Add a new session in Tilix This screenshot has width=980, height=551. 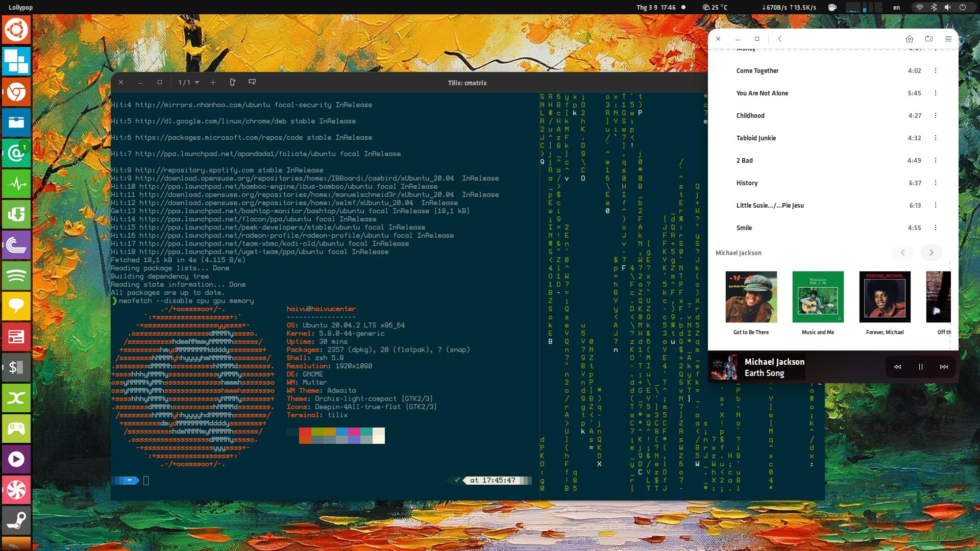213,82
